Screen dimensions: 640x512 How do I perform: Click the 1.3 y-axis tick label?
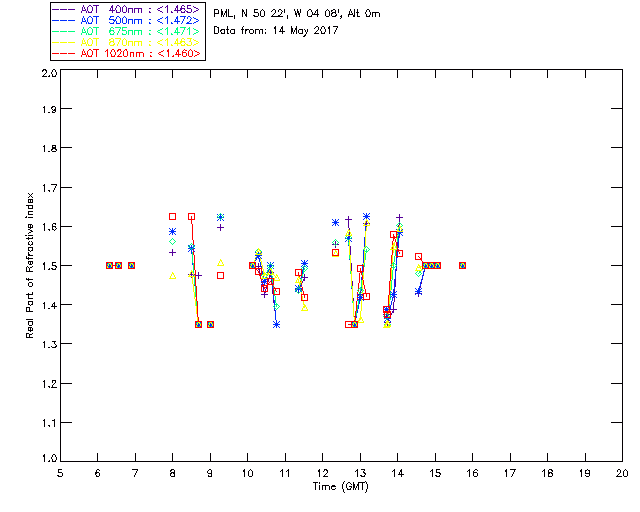[x=49, y=344]
